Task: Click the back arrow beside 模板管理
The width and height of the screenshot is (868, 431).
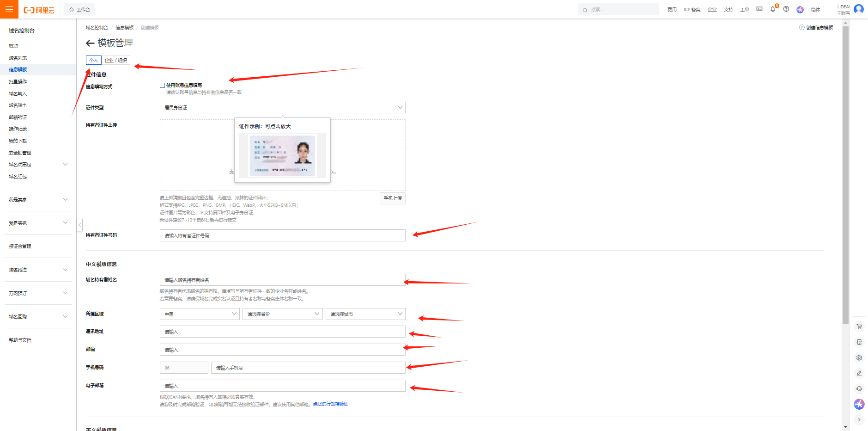Action: tap(90, 43)
